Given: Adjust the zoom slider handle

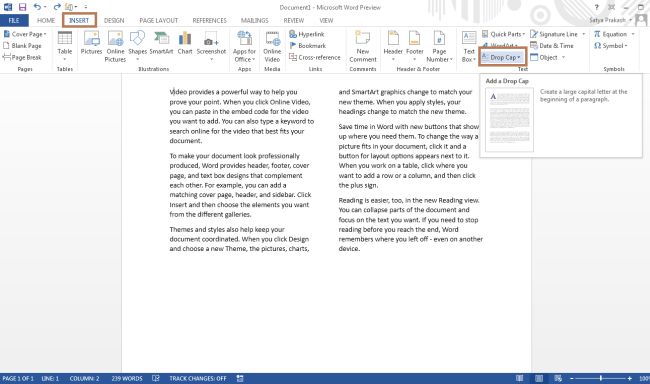Looking at the screenshot, I should tap(601, 378).
